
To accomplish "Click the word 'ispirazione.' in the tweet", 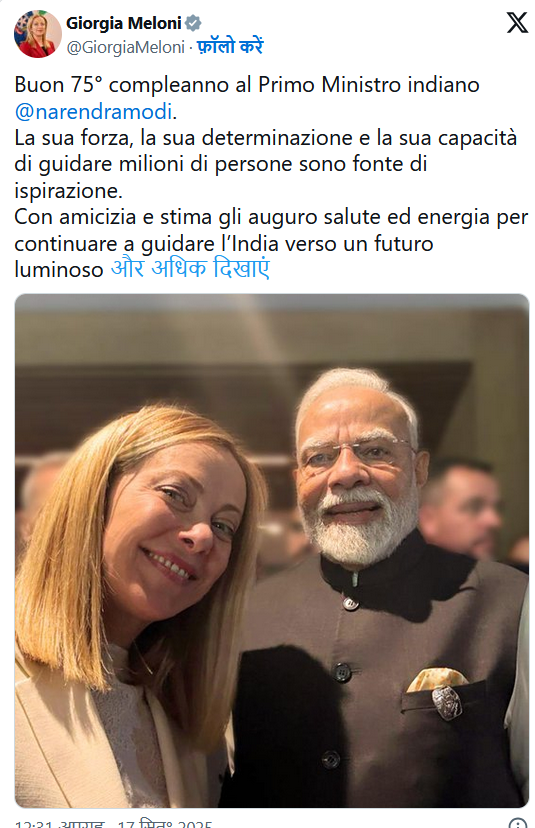I will (68, 191).
